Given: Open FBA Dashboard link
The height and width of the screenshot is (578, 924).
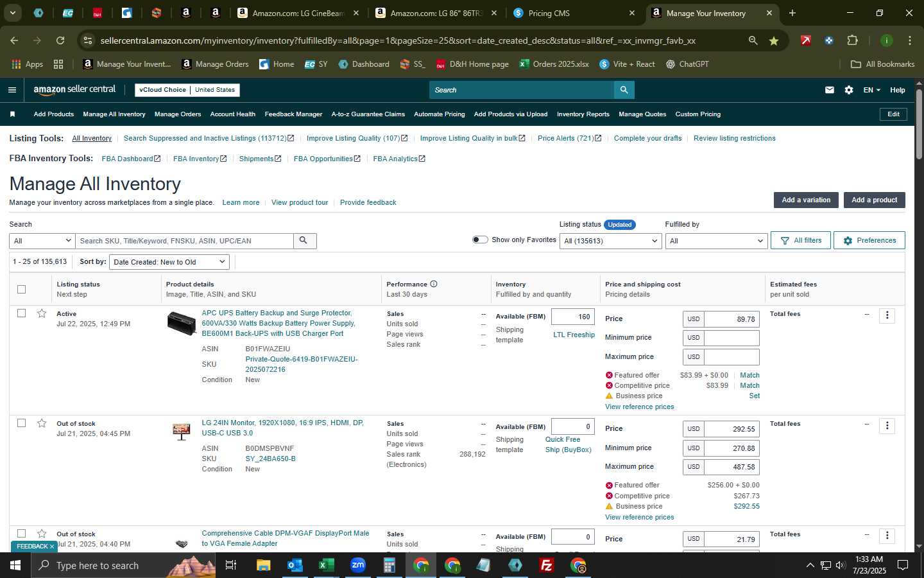Looking at the screenshot, I should (131, 159).
